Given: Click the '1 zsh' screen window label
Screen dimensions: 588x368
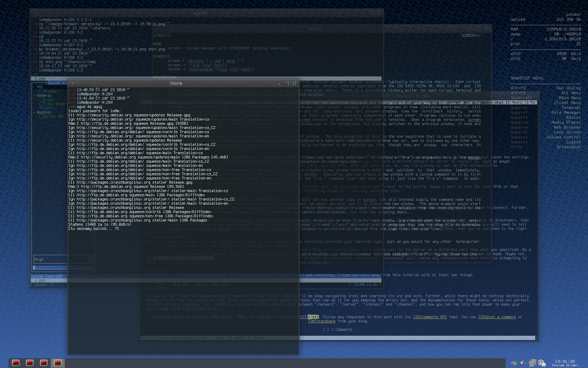Looking at the screenshot, I should pyautogui.click(x=40, y=280).
